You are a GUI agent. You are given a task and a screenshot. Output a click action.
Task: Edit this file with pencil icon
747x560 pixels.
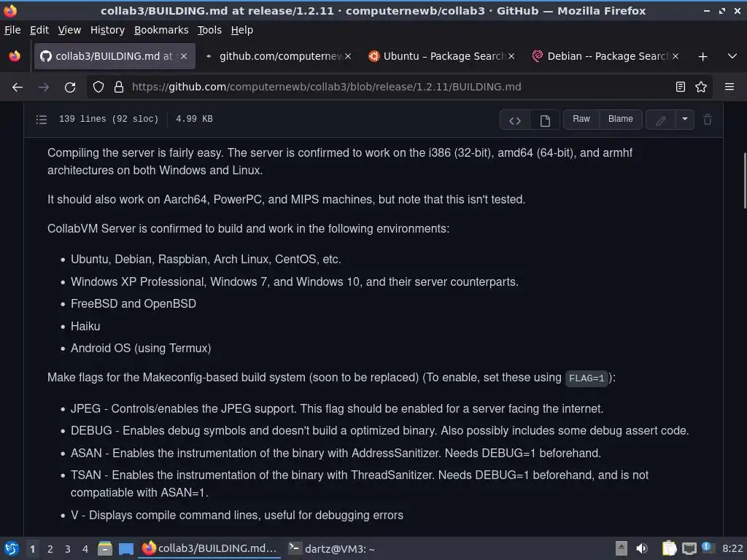[x=660, y=120]
